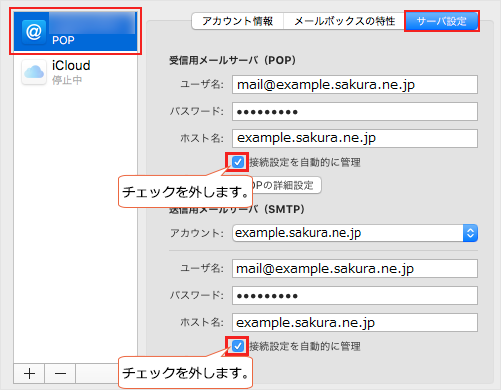Screen dimensions: 501x390
Task: Open the サーバ設定 tab
Action: pos(442,21)
